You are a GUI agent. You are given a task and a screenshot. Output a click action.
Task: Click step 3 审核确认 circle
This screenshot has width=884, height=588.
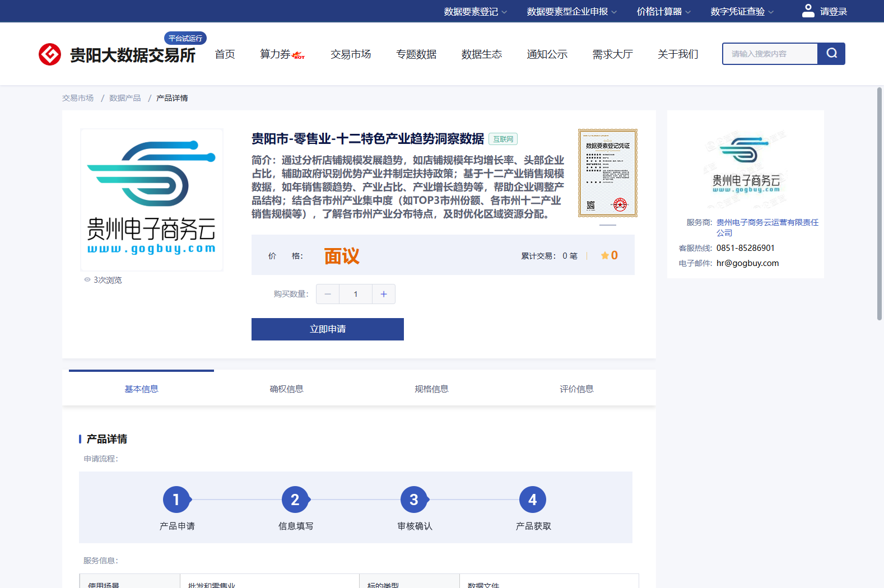[x=414, y=500]
